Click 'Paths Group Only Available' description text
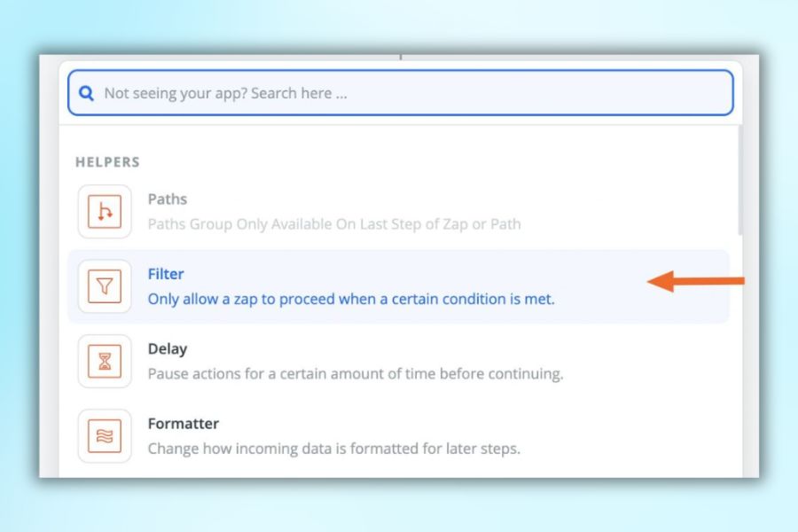 (334, 224)
